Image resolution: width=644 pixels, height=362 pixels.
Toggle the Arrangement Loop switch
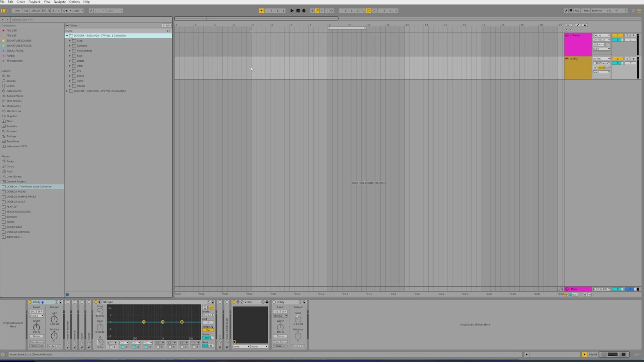(x=369, y=11)
